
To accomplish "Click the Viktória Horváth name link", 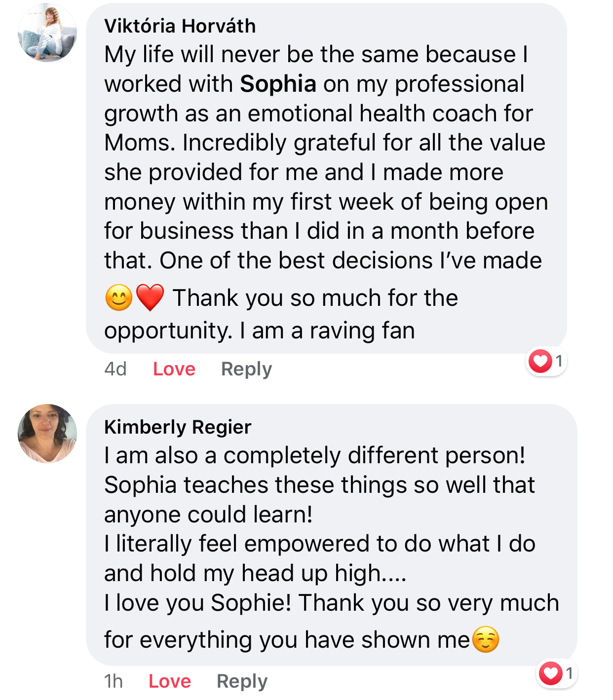I will pos(180,26).
